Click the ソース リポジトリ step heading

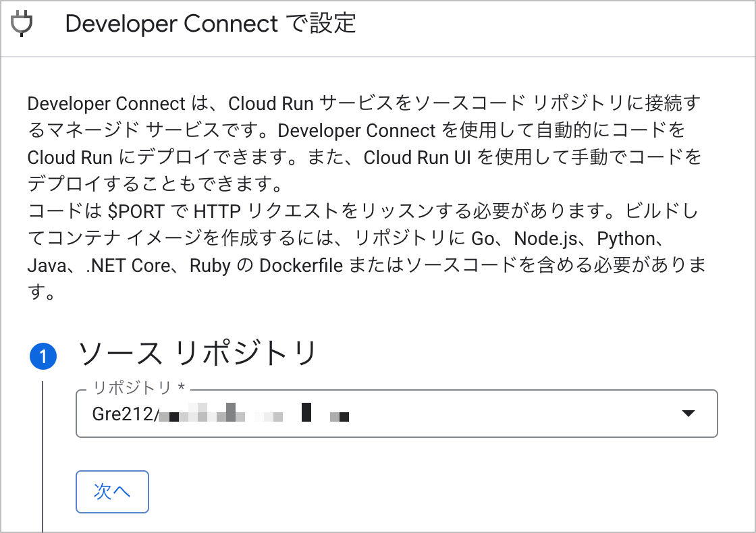coord(196,354)
